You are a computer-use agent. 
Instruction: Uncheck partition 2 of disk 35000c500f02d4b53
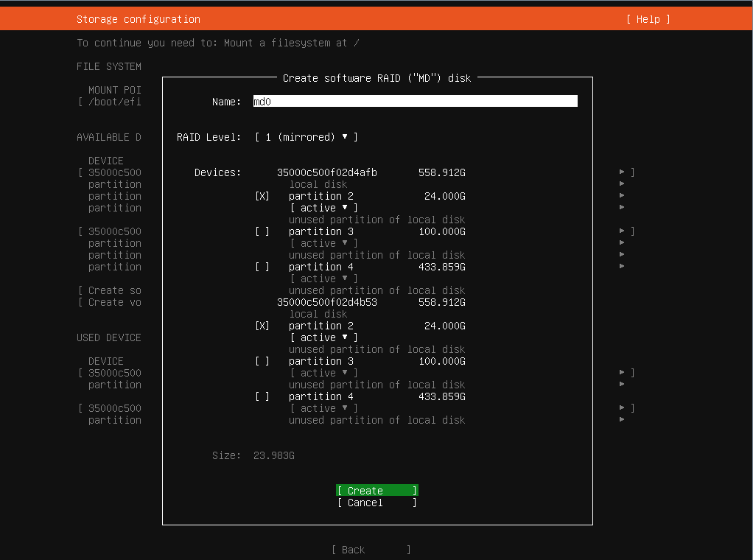coord(262,326)
